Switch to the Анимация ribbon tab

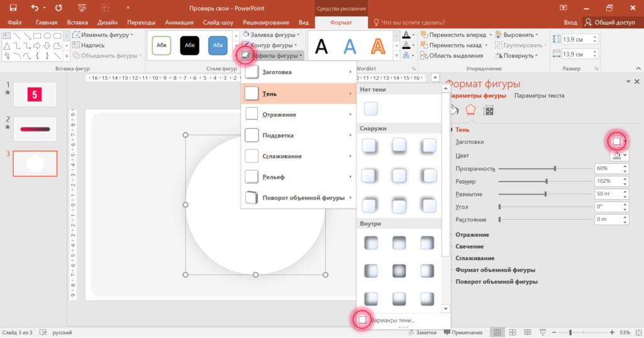179,22
